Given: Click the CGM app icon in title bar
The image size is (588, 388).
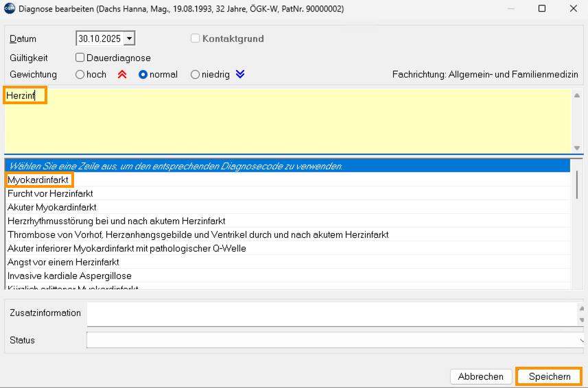Looking at the screenshot, I should click(x=9, y=9).
